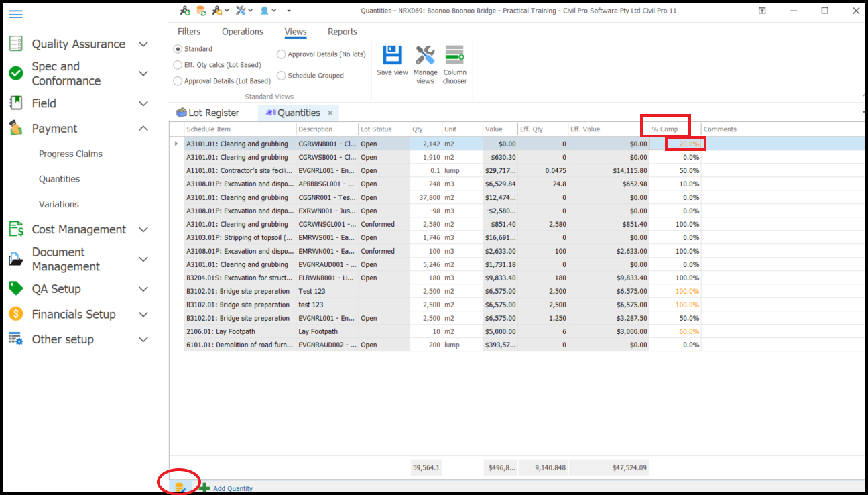Open the compass gear dropdown arrow

pos(227,11)
